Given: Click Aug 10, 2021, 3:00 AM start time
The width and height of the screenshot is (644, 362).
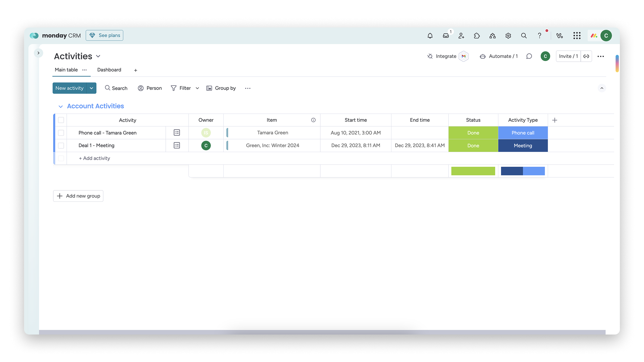Looking at the screenshot, I should tap(356, 133).
